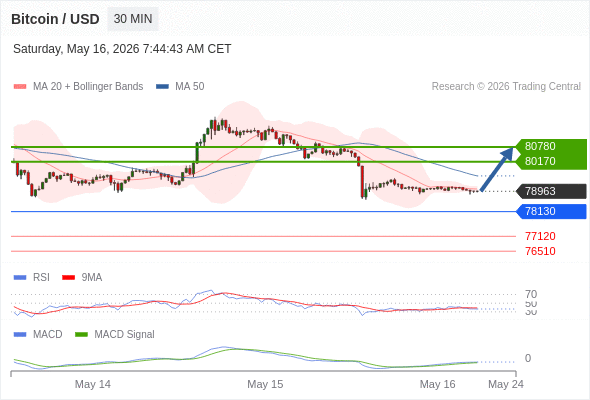Click the MACD 0 axis label
Image resolution: width=590 pixels, height=400 pixels.
click(x=528, y=358)
